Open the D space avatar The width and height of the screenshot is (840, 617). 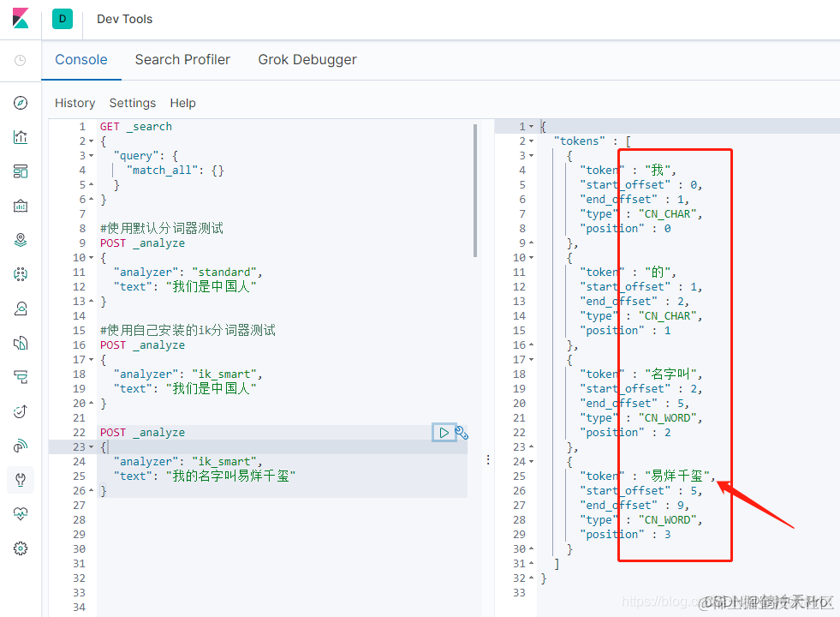coord(63,19)
